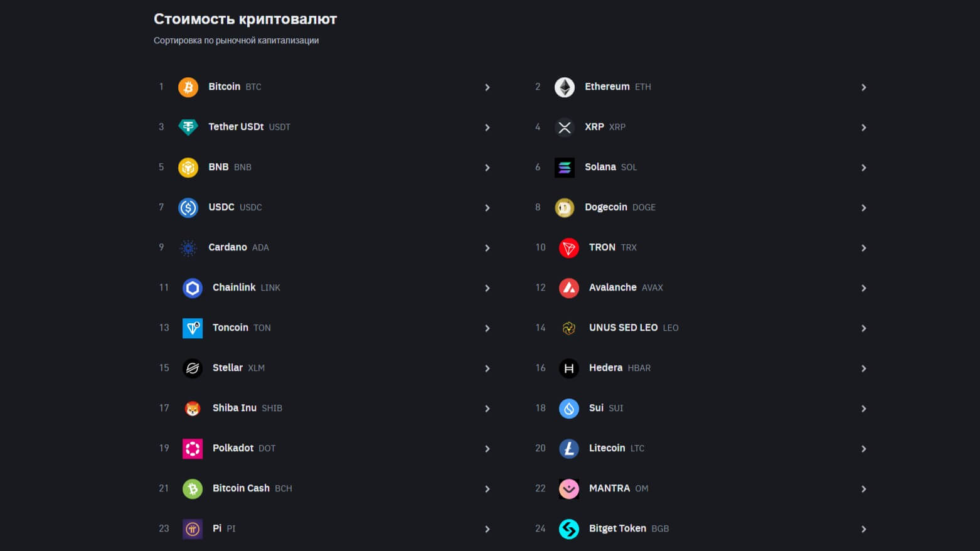Click the chevron arrow beside Cardano
Viewport: 980px width, 551px height.
click(x=487, y=248)
